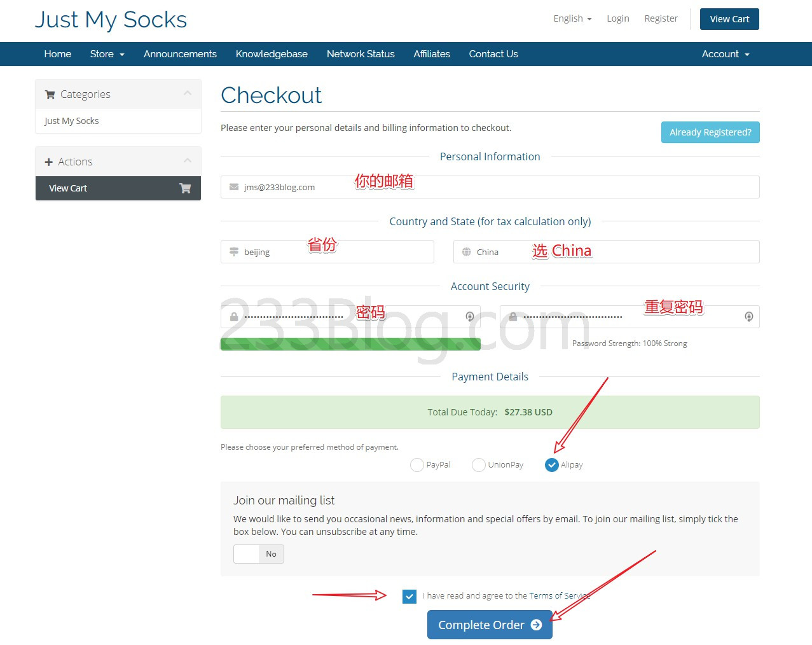The image size is (812, 645).
Task: Click the lock icon in the confirm password field
Action: (x=513, y=317)
